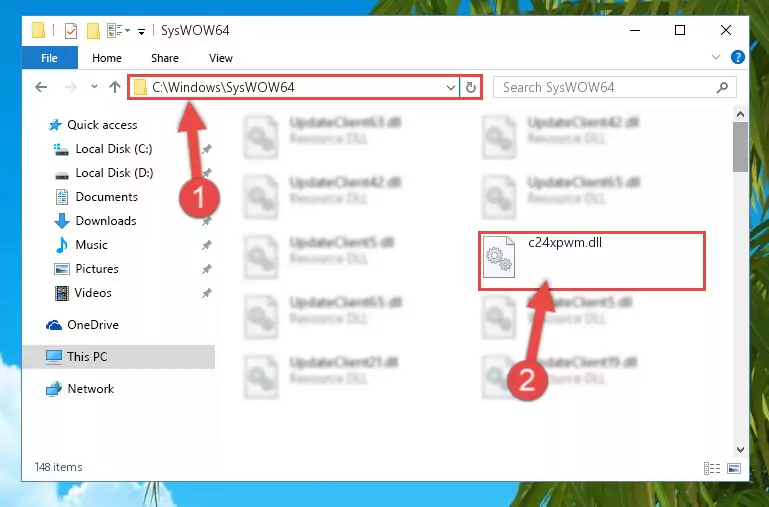Open Local Disk (C:) in sidebar

[114, 149]
